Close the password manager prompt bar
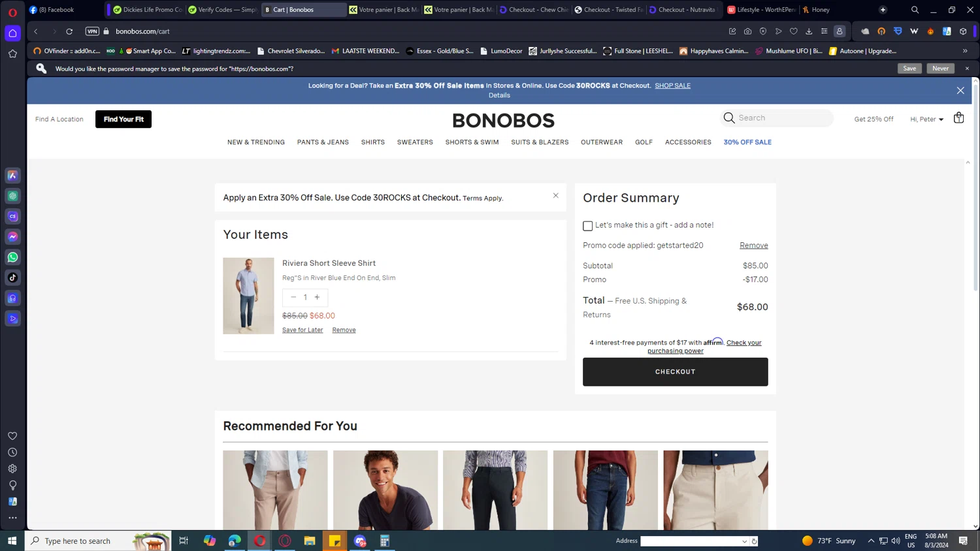Viewport: 980px width, 551px height. (967, 69)
